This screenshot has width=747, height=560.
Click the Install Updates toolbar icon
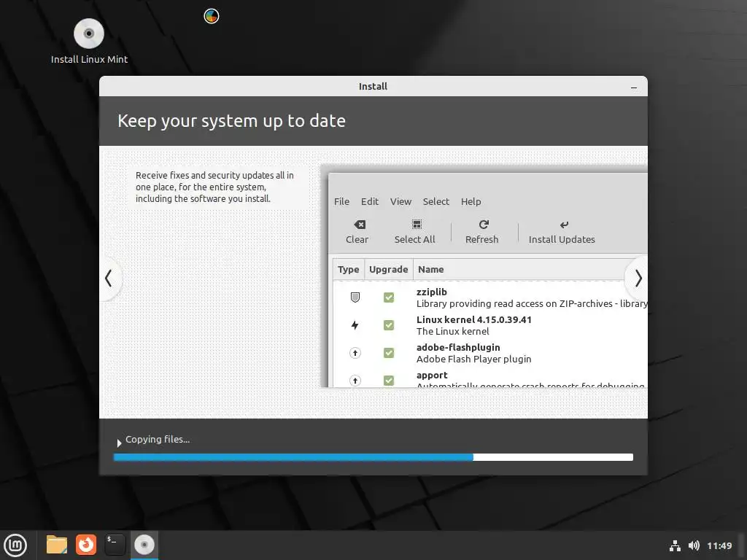[x=564, y=225]
